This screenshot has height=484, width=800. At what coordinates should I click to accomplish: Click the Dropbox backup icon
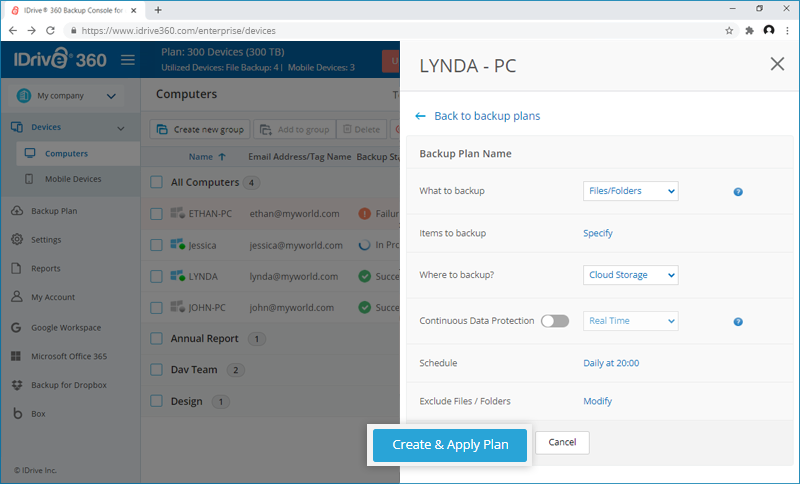click(x=17, y=385)
